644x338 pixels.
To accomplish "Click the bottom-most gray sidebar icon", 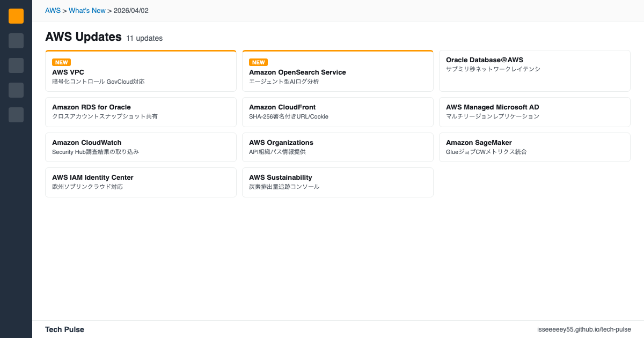I will [x=16, y=115].
